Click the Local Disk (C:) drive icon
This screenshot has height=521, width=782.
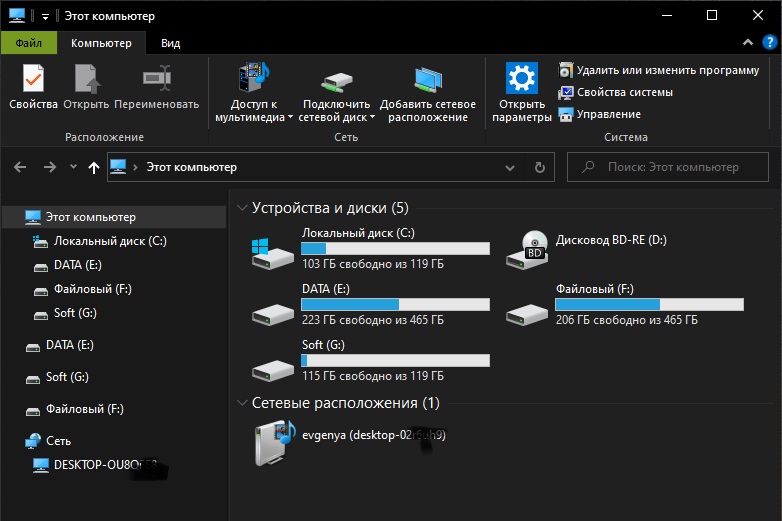(272, 250)
